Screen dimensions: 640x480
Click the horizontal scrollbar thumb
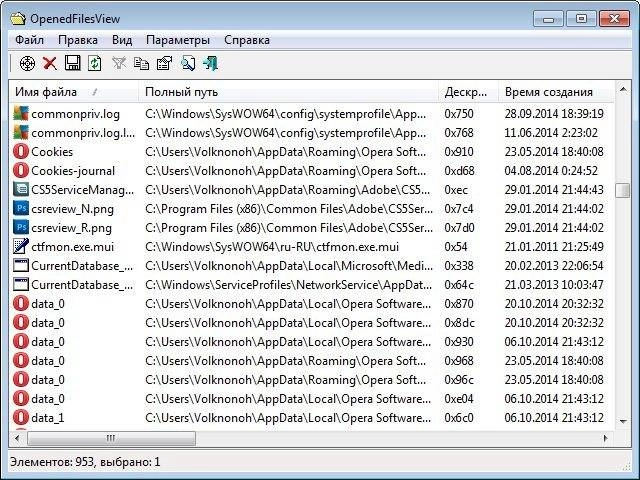(111, 438)
